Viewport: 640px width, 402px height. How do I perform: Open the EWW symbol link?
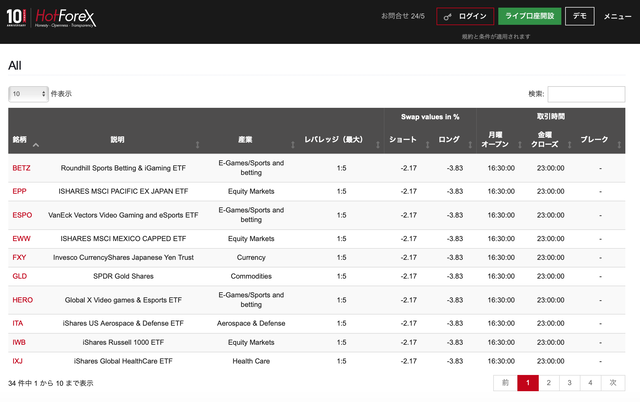pyautogui.click(x=21, y=239)
